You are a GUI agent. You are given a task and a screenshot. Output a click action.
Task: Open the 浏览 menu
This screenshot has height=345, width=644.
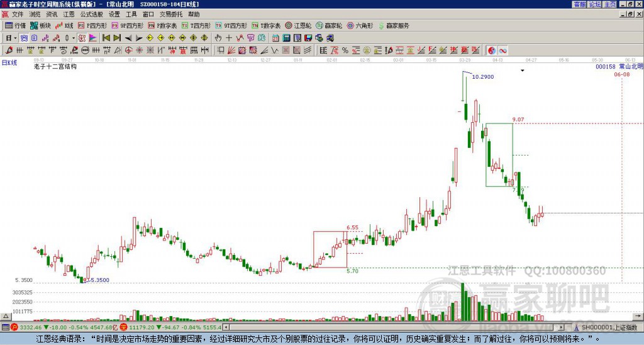click(x=35, y=14)
